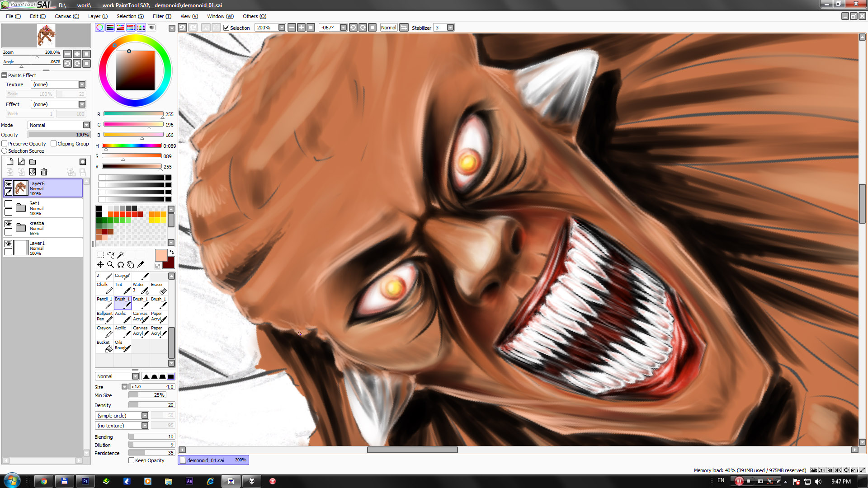Open the rotation angle -067° dropdown
Image resolution: width=868 pixels, height=488 pixels.
coord(343,28)
